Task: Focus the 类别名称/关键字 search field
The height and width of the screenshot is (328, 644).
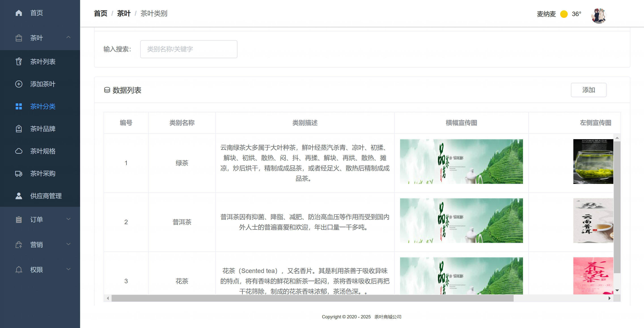Action: [189, 49]
